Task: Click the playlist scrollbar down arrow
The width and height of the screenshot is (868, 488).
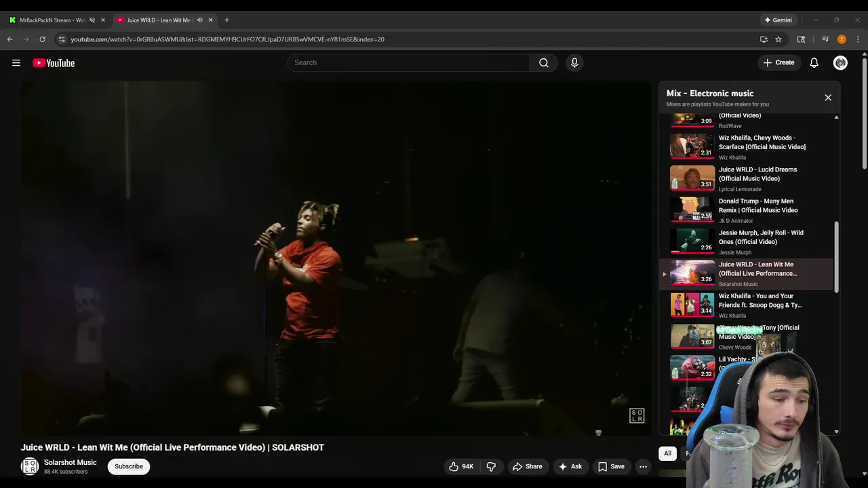Action: 836,432
